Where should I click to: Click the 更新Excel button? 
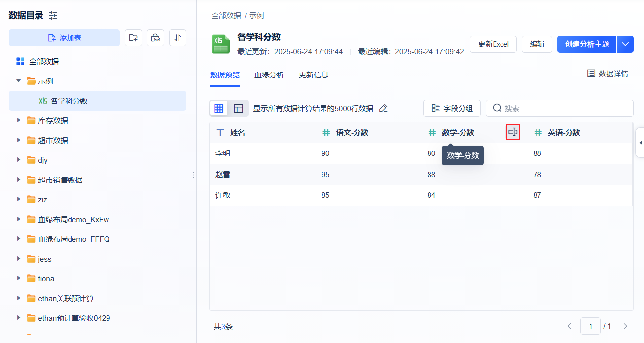(493, 44)
